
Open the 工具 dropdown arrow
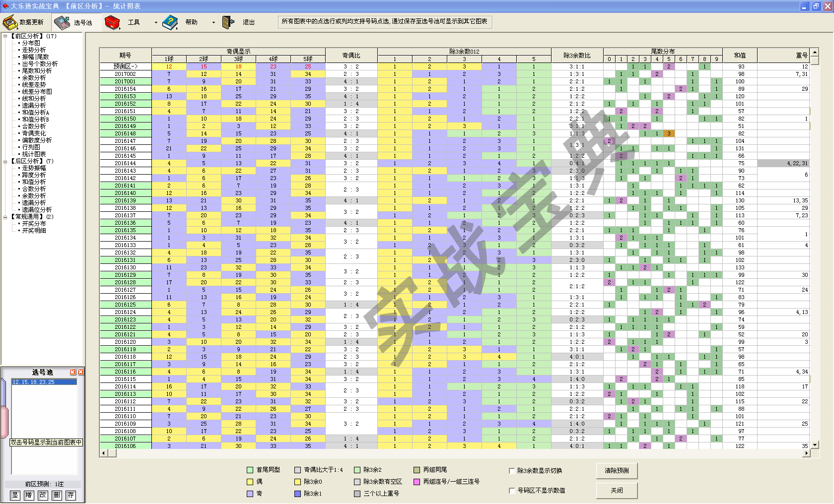click(156, 22)
